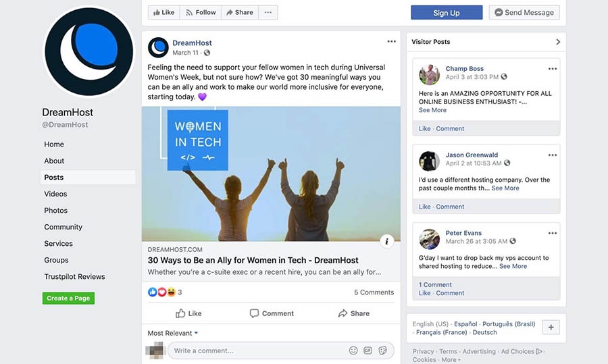This screenshot has height=364, width=608.
Task: Click the Share button under the post
Action: click(x=353, y=313)
